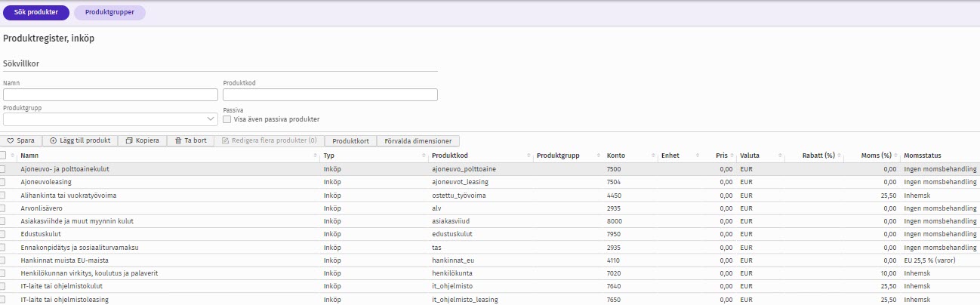Click the Spara button
Viewport: 980px width, 305px height.
tap(20, 140)
